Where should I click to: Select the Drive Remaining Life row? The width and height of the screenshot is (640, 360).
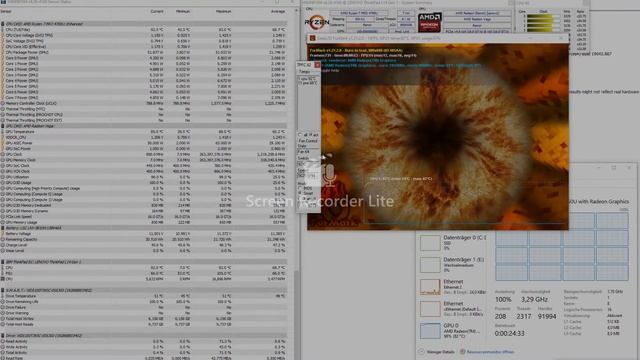point(144,302)
